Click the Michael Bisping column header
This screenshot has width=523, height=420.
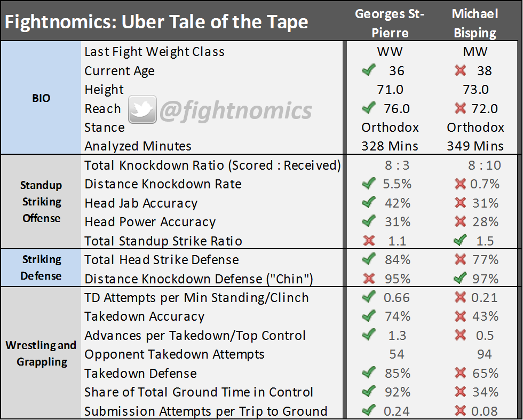pos(475,23)
